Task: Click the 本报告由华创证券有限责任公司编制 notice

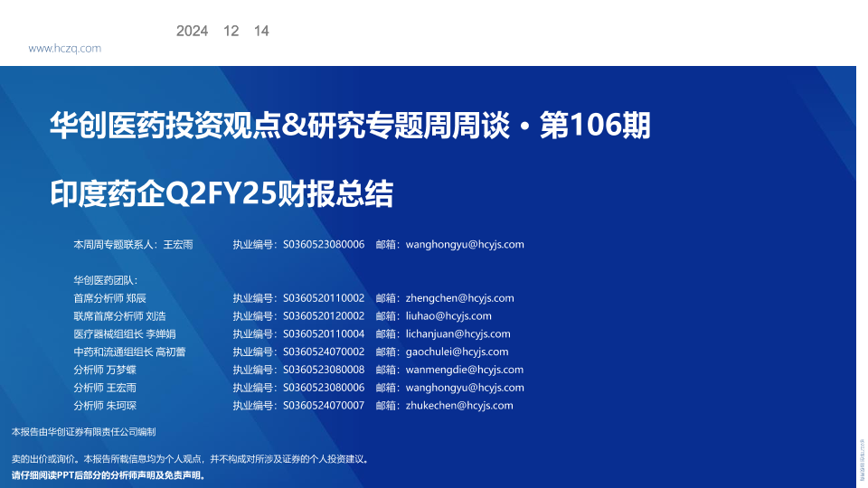Action: click(x=83, y=432)
